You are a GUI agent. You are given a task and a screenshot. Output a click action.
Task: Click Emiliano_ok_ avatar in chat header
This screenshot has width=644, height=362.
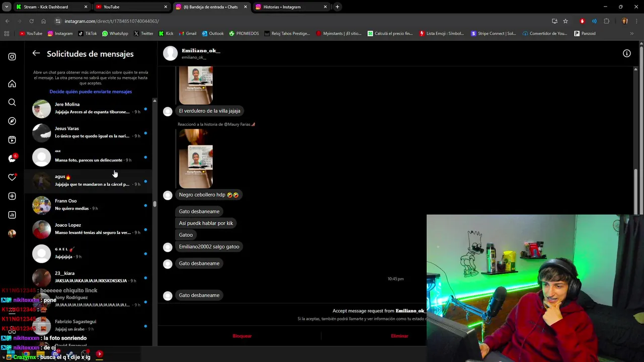coord(171,53)
